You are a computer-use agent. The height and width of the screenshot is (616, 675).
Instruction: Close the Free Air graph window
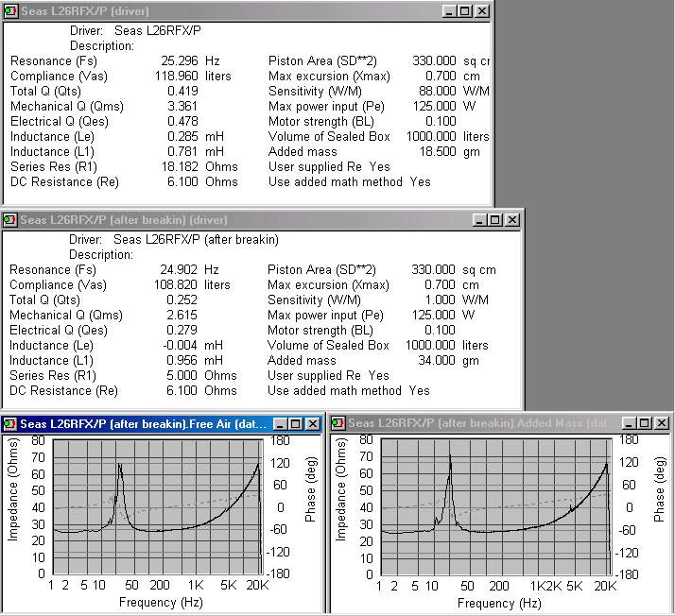click(x=313, y=424)
